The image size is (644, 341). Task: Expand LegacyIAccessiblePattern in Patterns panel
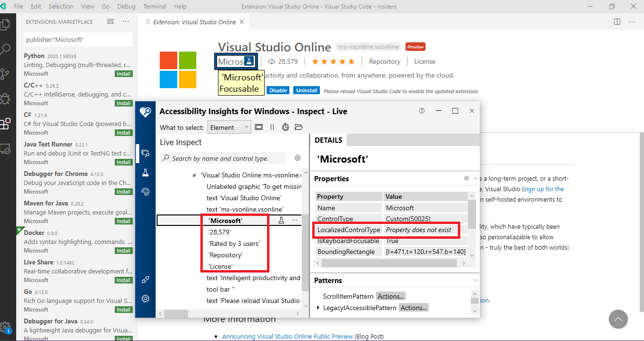pos(319,307)
